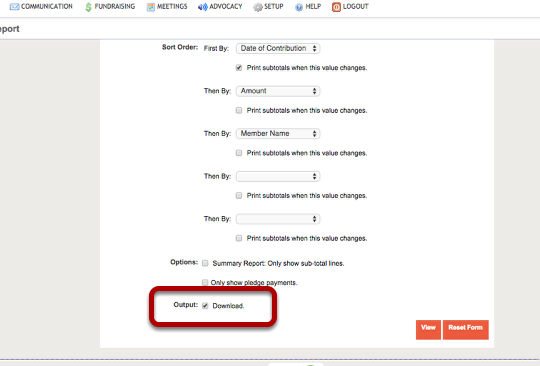Viewport: 540px width, 366px height.
Task: Open the Date of Contribution dropdown
Action: (278, 49)
